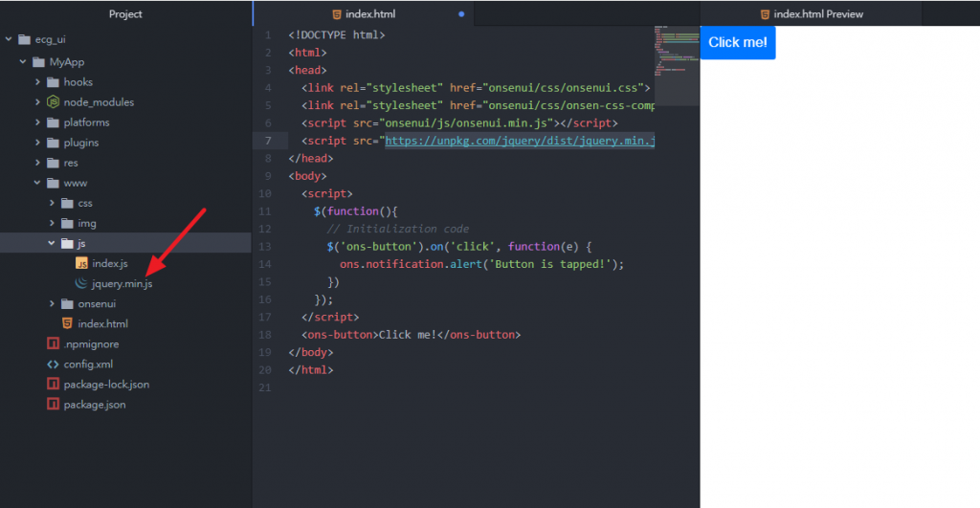The width and height of the screenshot is (980, 508).
Task: Click the JS icon beside index.js
Action: click(81, 263)
